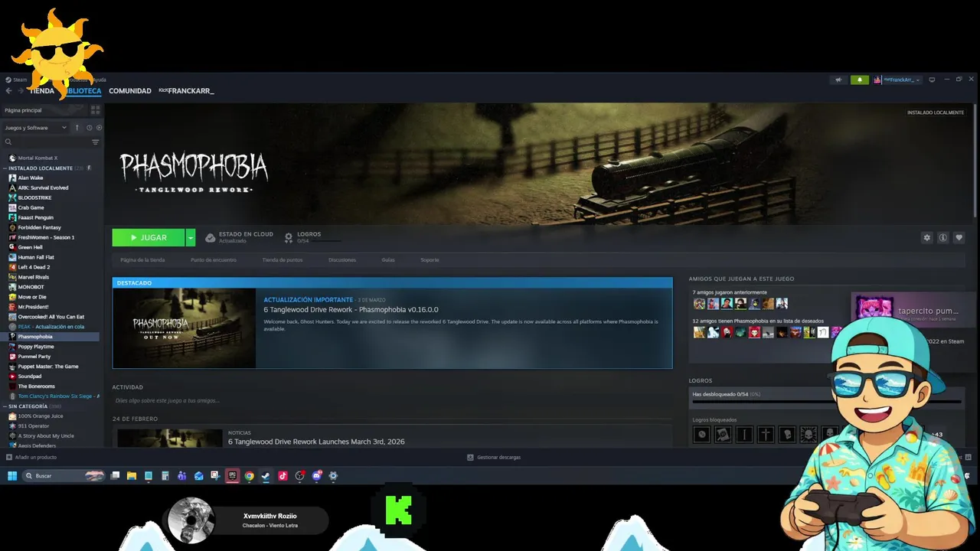Open Epic Games Launcher from taskbar
980x551 pixels.
(232, 475)
